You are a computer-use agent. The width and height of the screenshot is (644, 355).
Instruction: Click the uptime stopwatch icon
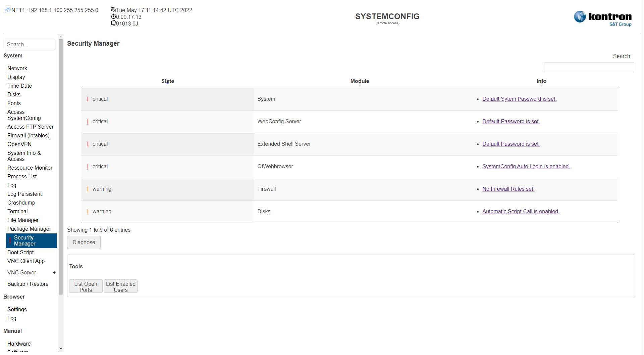[113, 16]
